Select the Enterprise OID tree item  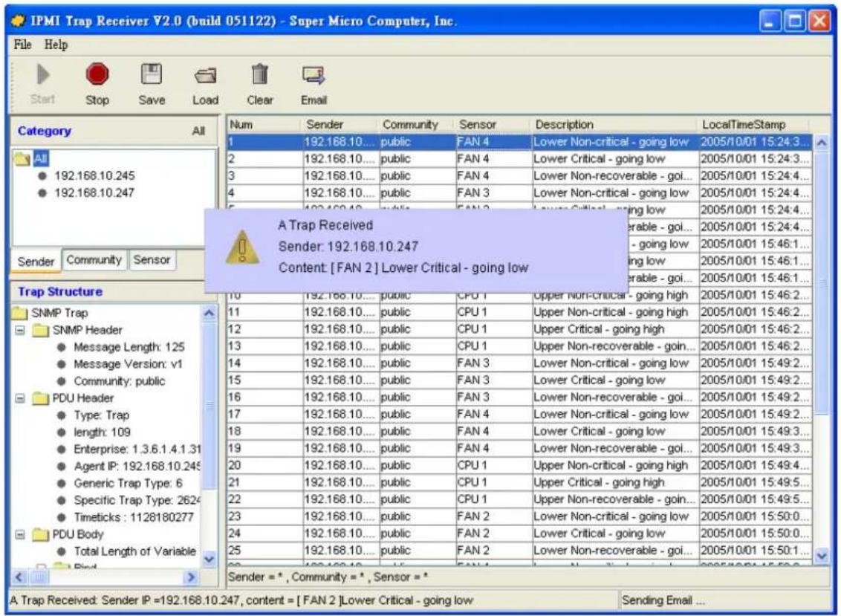point(137,449)
